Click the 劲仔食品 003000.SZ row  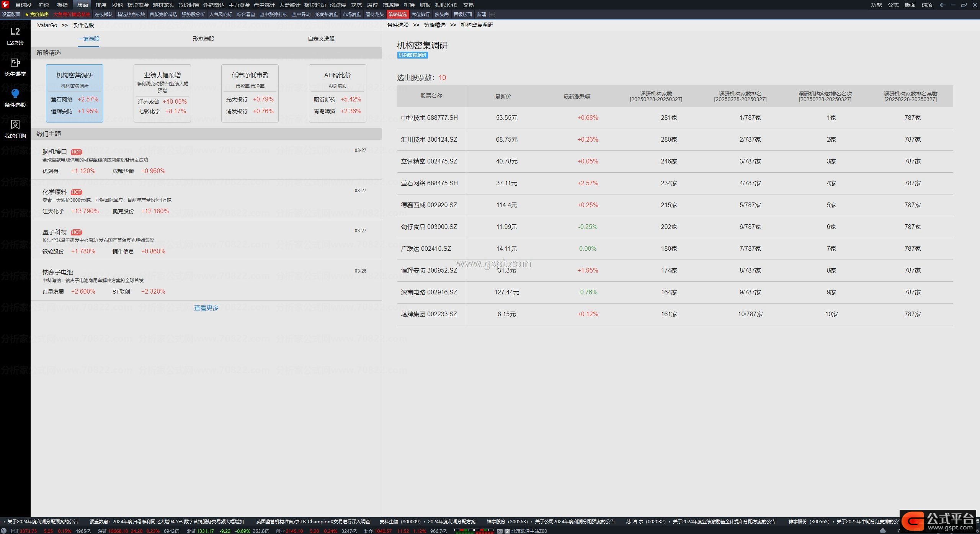tap(675, 227)
